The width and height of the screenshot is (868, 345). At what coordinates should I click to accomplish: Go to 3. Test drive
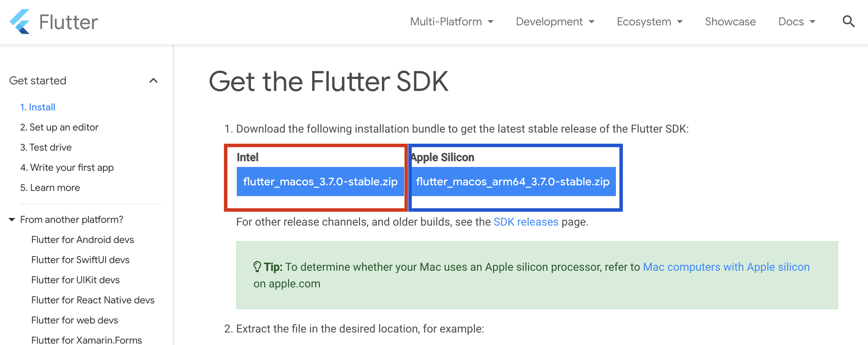coord(46,147)
